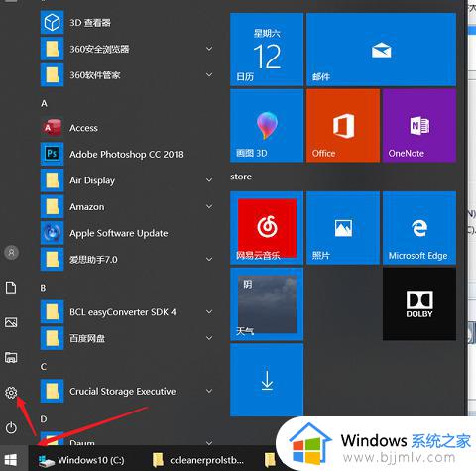Click the 3D 查看器 app name
This screenshot has height=471, width=476.
(90, 23)
